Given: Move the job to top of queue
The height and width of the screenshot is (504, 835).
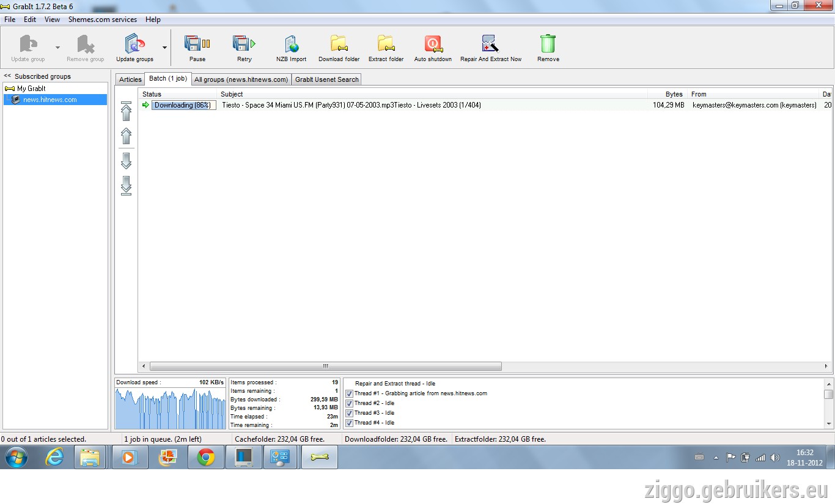Looking at the screenshot, I should [x=127, y=111].
